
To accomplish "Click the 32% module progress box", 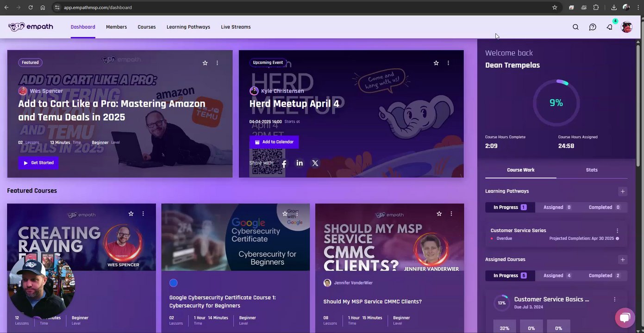I will click(505, 326).
